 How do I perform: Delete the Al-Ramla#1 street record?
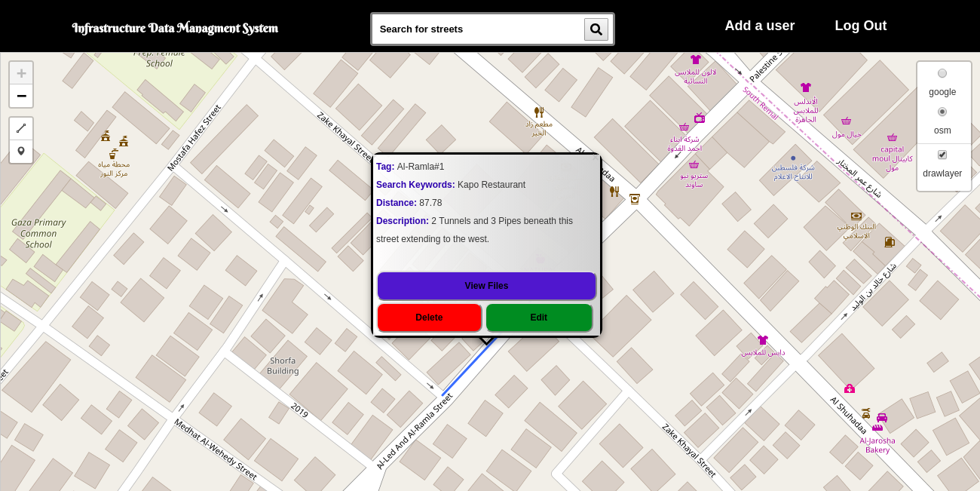[x=429, y=318]
